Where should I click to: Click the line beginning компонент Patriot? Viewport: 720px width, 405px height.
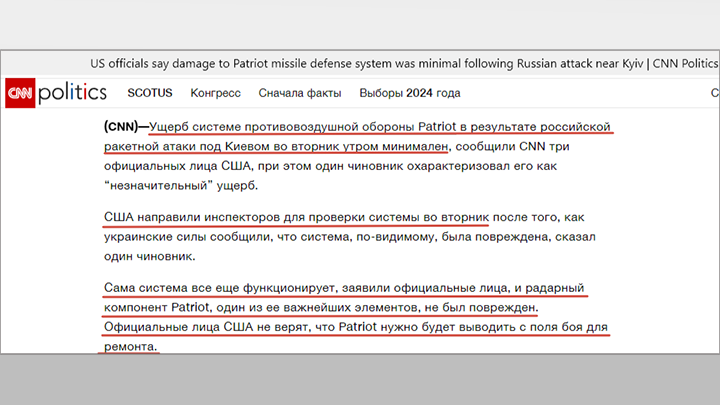pos(321,307)
